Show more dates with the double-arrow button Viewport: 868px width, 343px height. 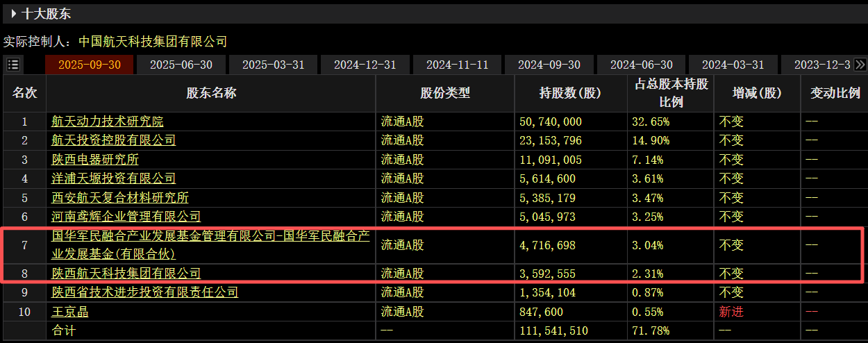(x=860, y=65)
